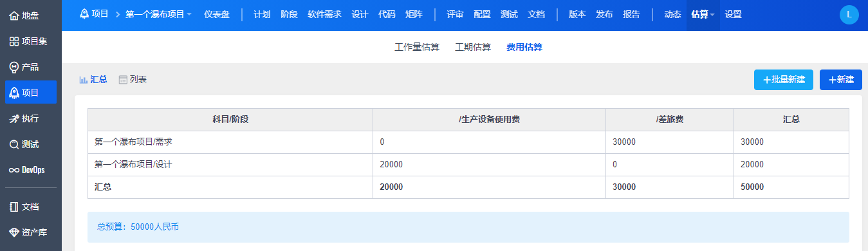Select the 执行 running-figure icon

tap(14, 118)
